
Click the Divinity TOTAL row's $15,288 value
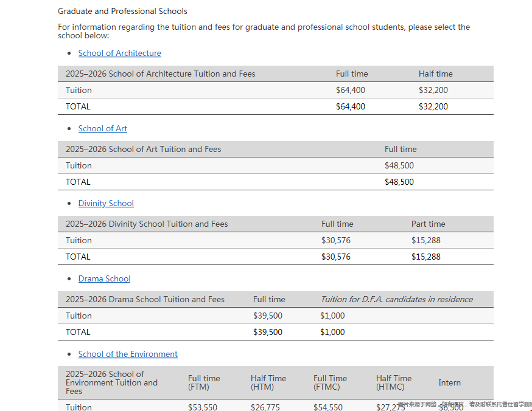425,257
